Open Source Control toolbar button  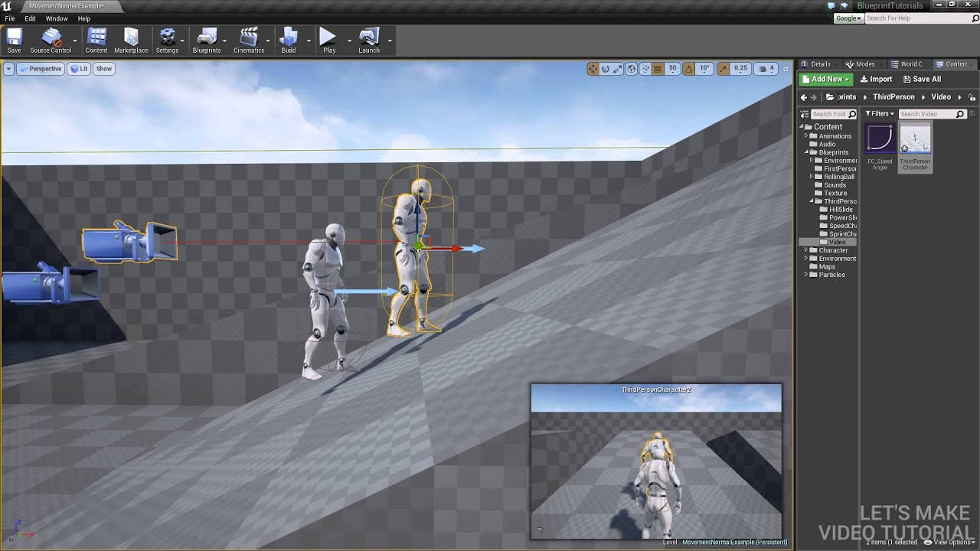click(x=51, y=40)
